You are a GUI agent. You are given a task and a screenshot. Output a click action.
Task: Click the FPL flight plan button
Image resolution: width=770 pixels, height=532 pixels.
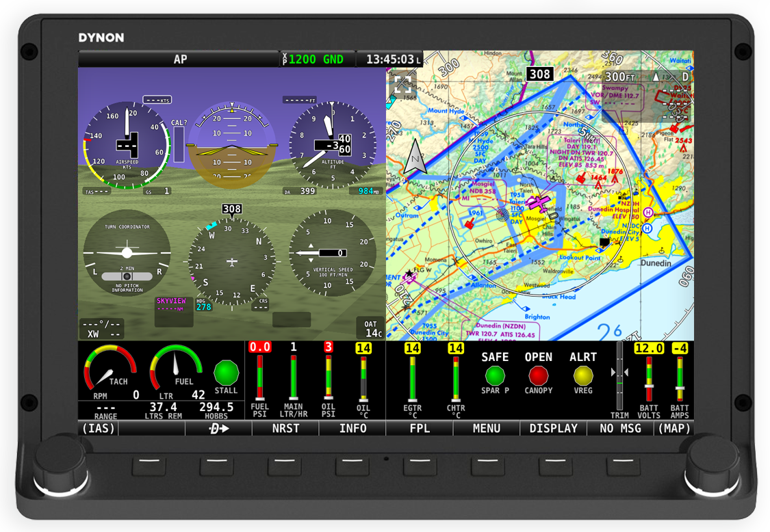(x=420, y=429)
